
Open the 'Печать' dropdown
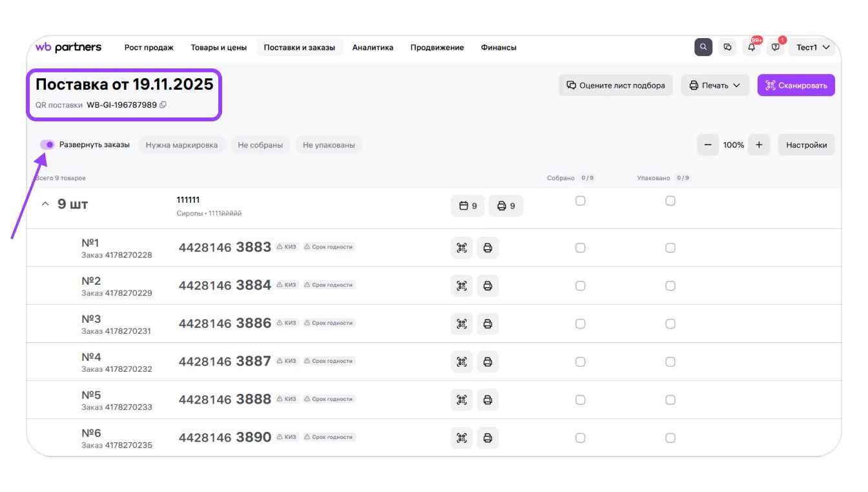tap(714, 85)
